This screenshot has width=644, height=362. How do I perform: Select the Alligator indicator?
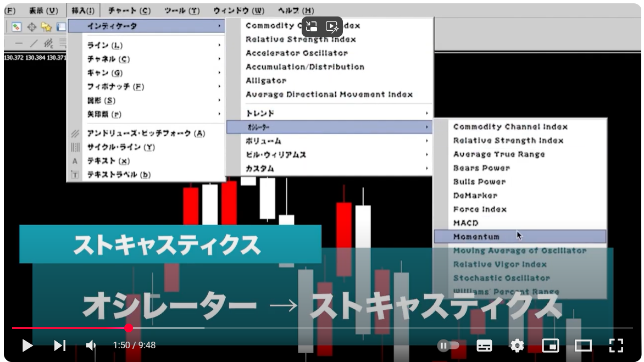(266, 81)
